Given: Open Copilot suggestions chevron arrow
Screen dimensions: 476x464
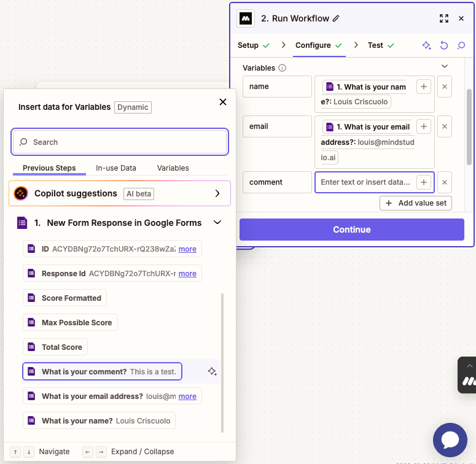Looking at the screenshot, I should click(x=217, y=193).
